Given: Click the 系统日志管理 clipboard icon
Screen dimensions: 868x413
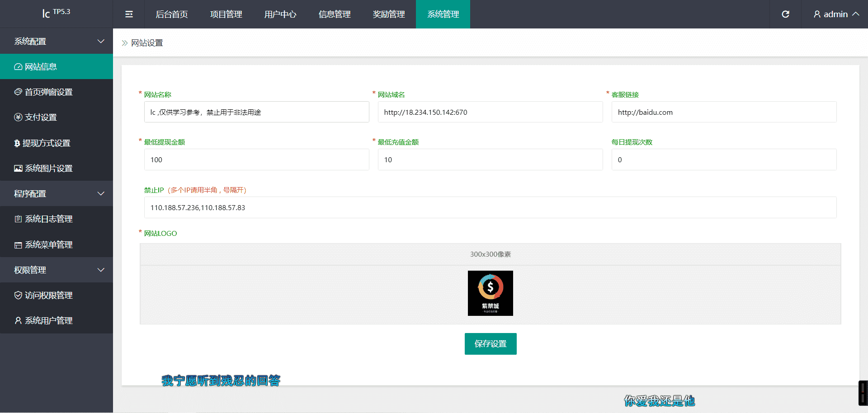Looking at the screenshot, I should click(x=18, y=219).
